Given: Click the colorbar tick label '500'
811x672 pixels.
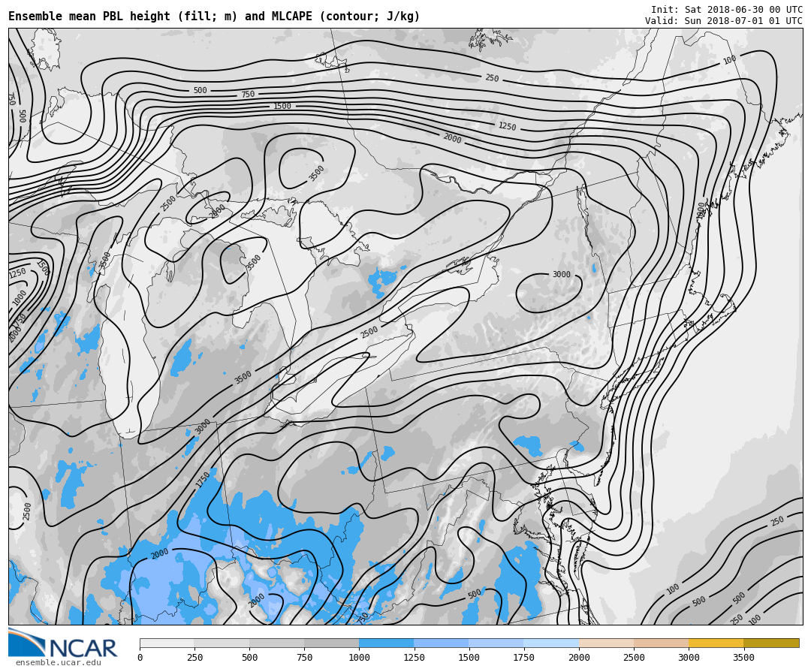Looking at the screenshot, I should 249,658.
